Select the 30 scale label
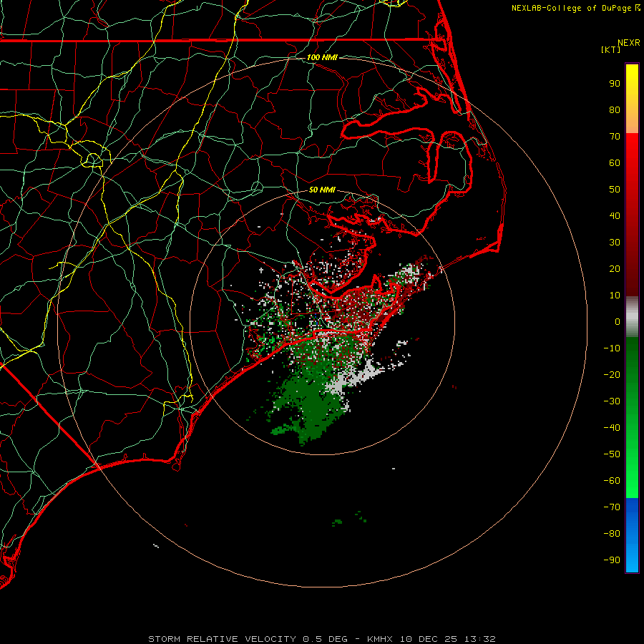The image size is (644, 644). click(615, 243)
